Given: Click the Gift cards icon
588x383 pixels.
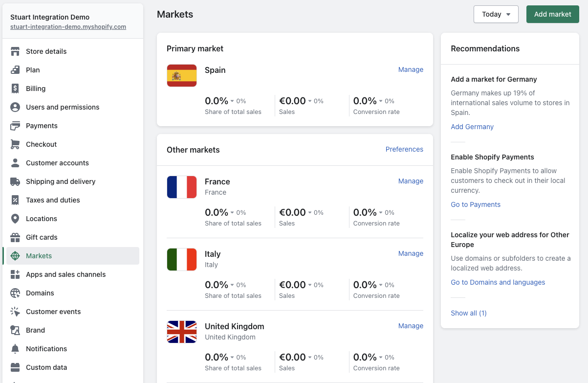Looking at the screenshot, I should (x=15, y=237).
